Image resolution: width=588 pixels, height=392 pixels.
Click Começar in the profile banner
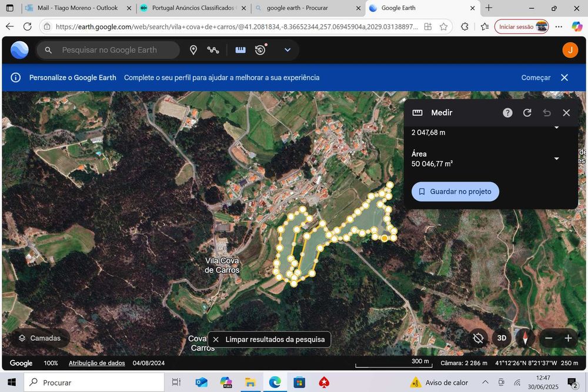coord(536,78)
